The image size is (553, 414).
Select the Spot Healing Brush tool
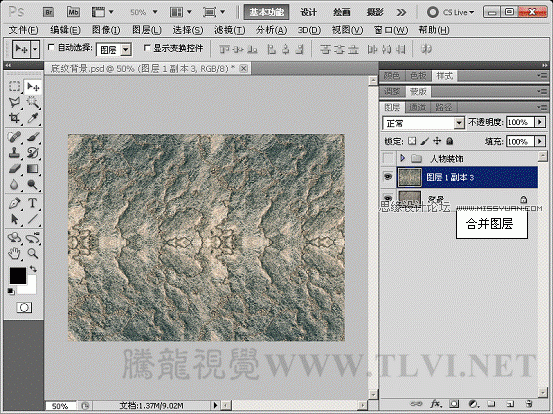coord(14,137)
